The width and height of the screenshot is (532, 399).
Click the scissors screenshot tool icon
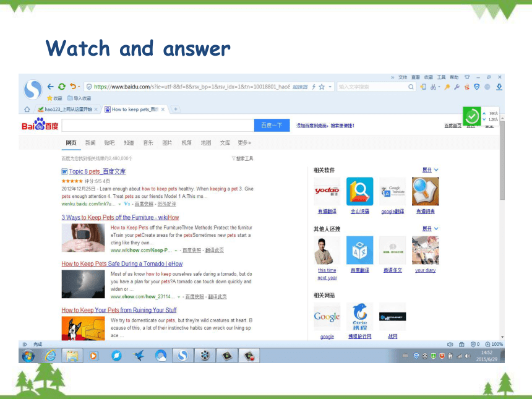click(x=433, y=87)
